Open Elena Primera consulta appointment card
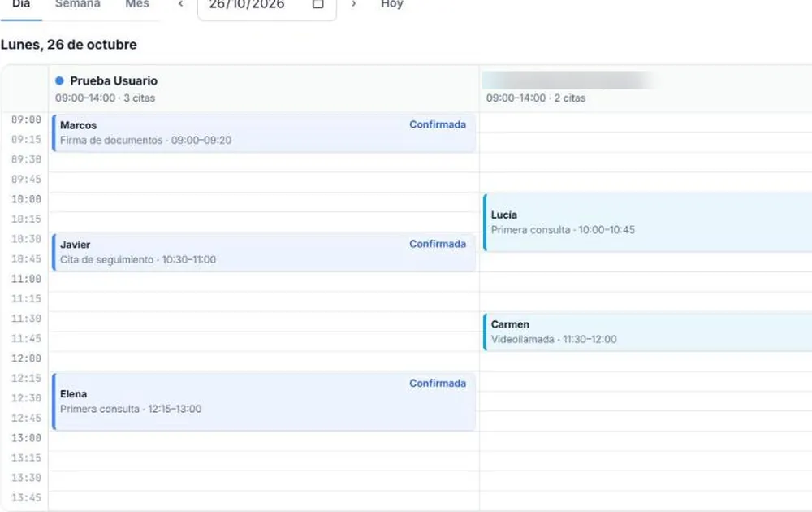Image resolution: width=812 pixels, height=512 pixels. 264,401
